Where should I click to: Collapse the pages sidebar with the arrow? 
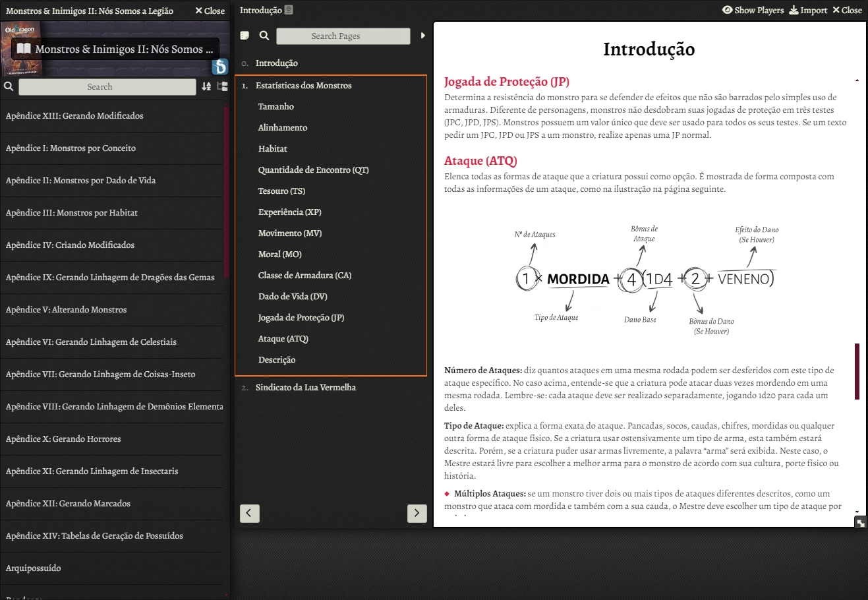423,36
